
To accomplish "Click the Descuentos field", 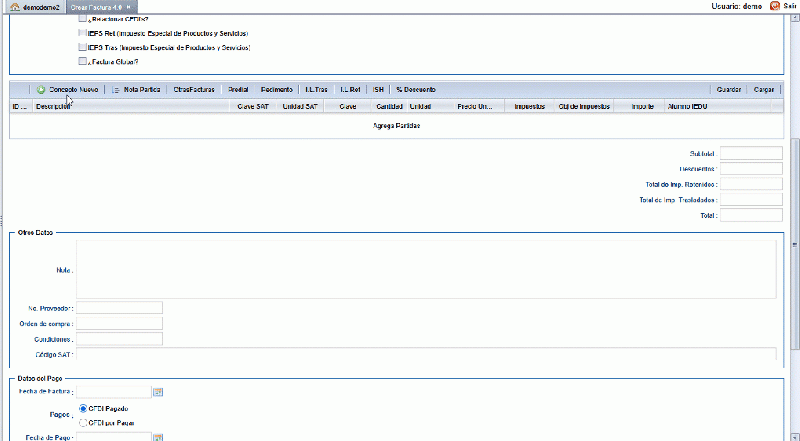I will (751, 168).
